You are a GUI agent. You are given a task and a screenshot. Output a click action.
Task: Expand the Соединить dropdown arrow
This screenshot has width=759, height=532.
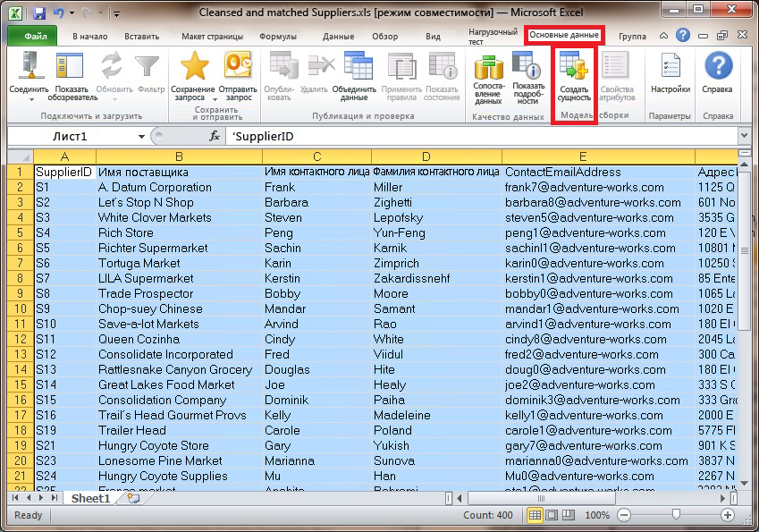pyautogui.click(x=31, y=99)
